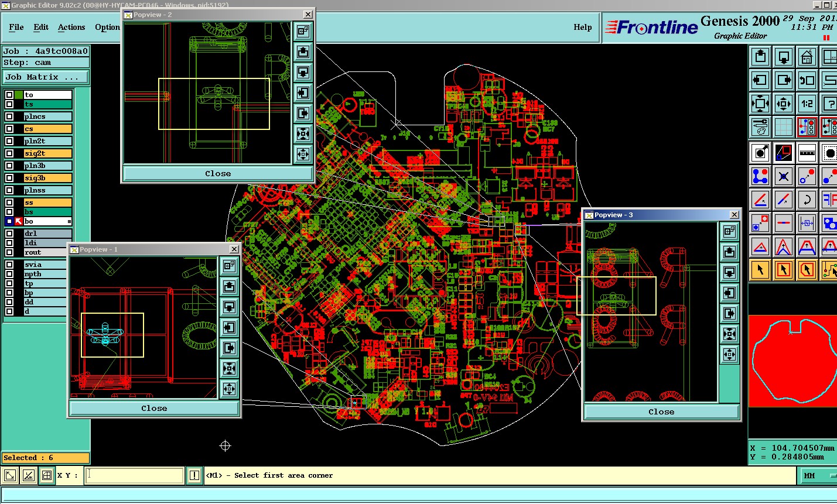Click the pan down arrow in the main toolbar

[x=784, y=57]
